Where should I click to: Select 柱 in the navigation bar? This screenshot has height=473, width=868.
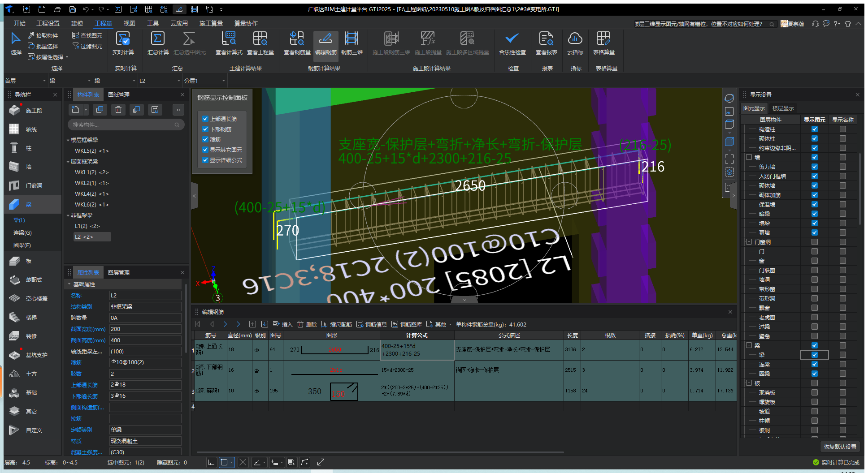pos(29,148)
